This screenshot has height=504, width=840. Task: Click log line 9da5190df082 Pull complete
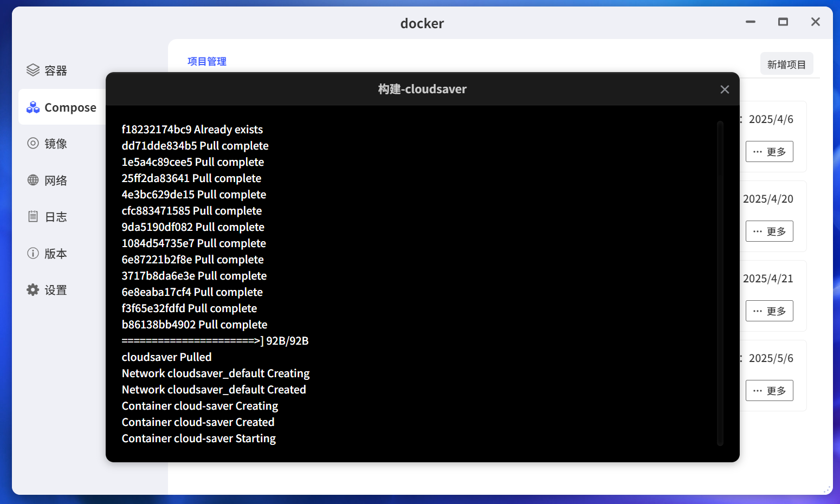point(193,227)
